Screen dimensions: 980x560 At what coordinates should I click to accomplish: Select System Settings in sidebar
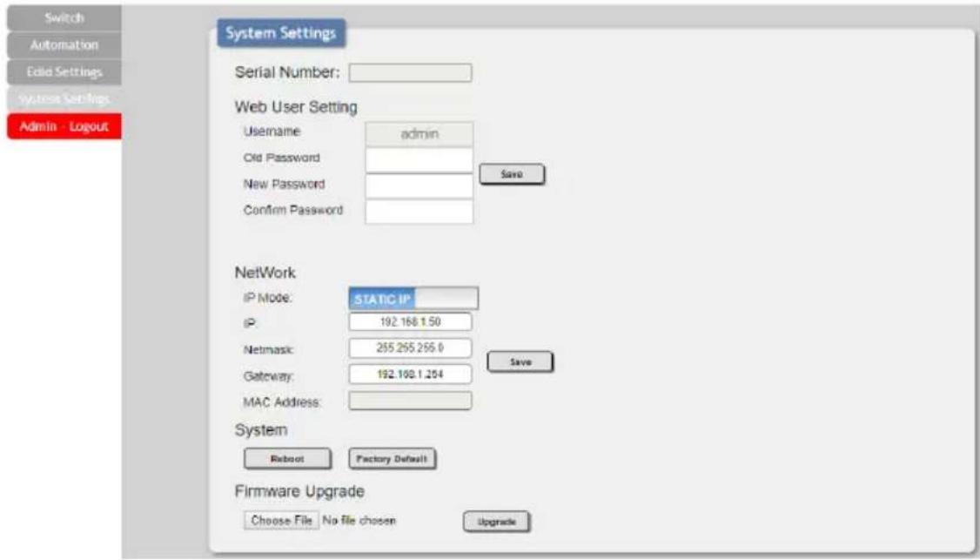coord(64,99)
